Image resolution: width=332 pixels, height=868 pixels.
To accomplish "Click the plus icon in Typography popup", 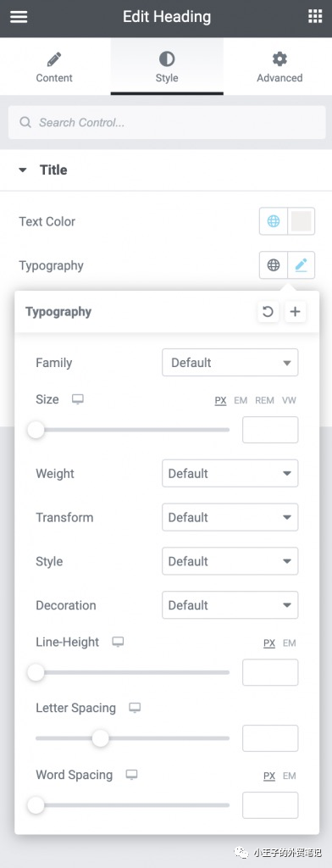I will click(x=296, y=312).
